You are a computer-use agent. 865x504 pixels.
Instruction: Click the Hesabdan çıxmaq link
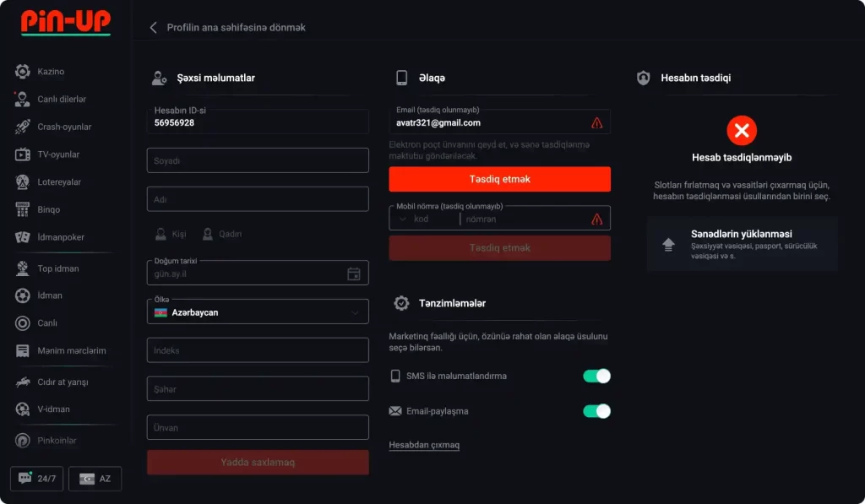pos(424,445)
